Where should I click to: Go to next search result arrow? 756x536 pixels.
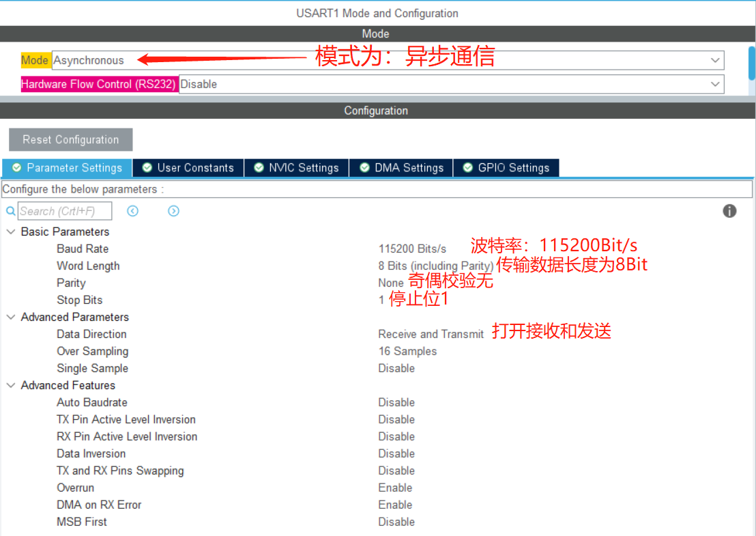coord(173,211)
